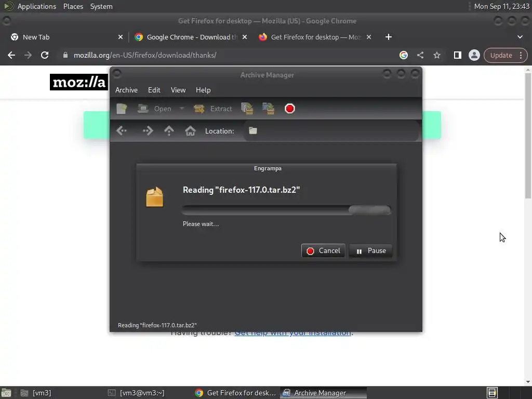Close the New Tab browser tab
Image resolution: width=532 pixels, height=399 pixels.
coord(121,37)
